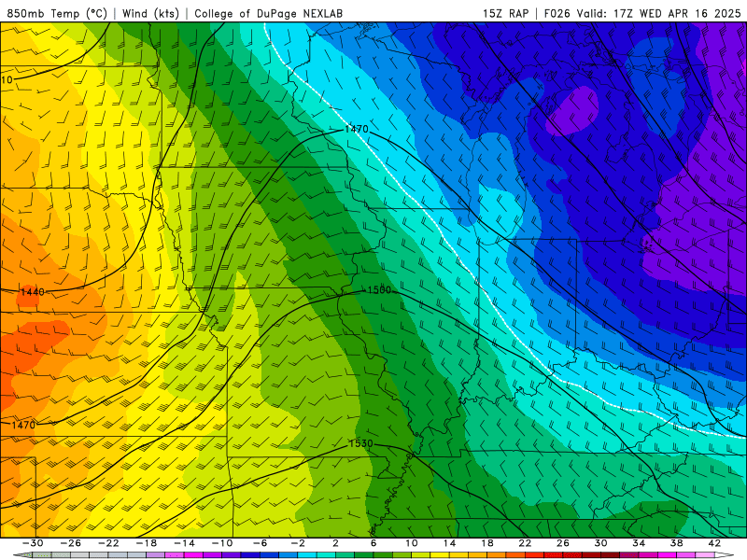Select the upper 1470 contour label near center
This screenshot has height=560, width=747.
coord(357,129)
